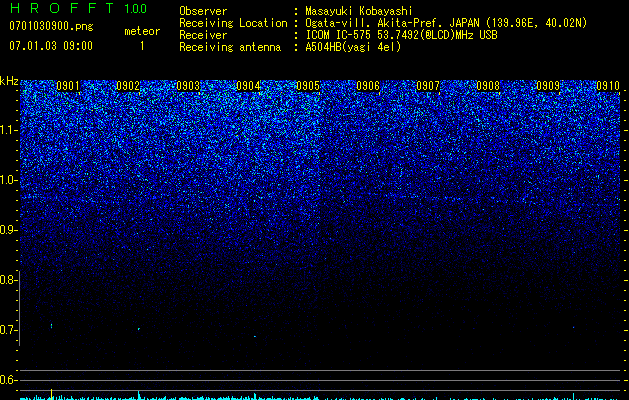Click the 0910 time marker

coord(608,86)
